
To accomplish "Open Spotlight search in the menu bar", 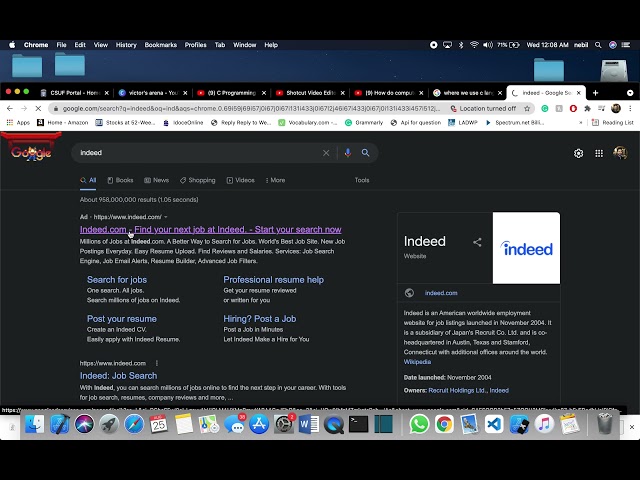I will pyautogui.click(x=598, y=45).
